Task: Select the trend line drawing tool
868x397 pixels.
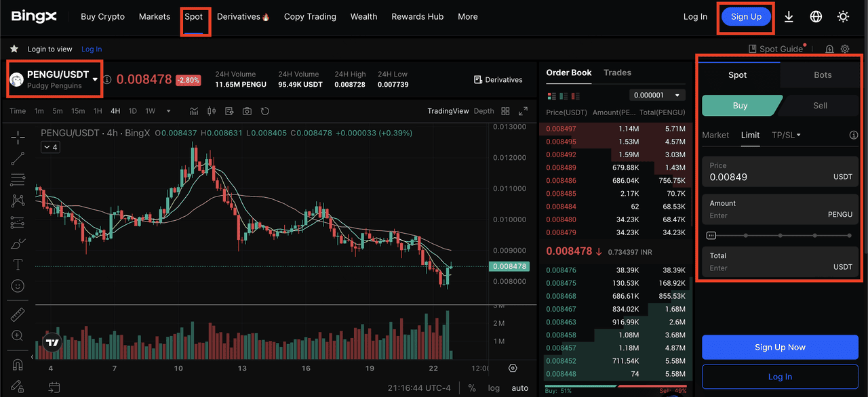Action: 18,159
